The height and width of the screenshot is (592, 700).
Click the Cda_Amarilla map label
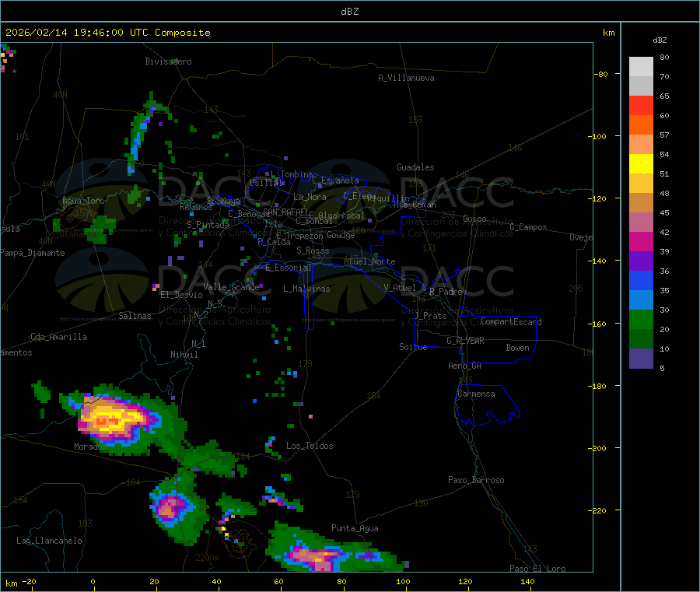(58, 337)
